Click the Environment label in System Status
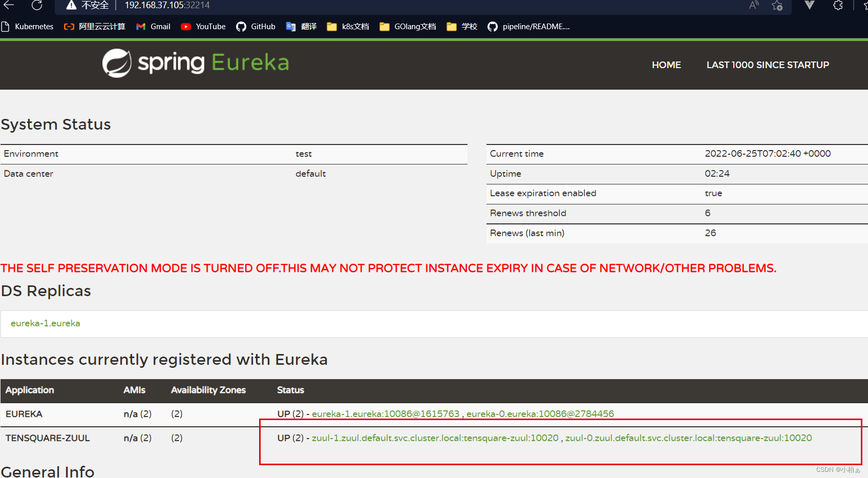868x478 pixels. (31, 154)
